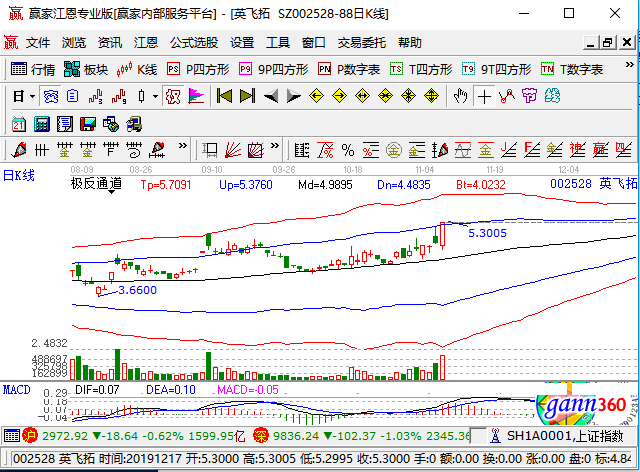Open the 工具 menu

pos(278,42)
